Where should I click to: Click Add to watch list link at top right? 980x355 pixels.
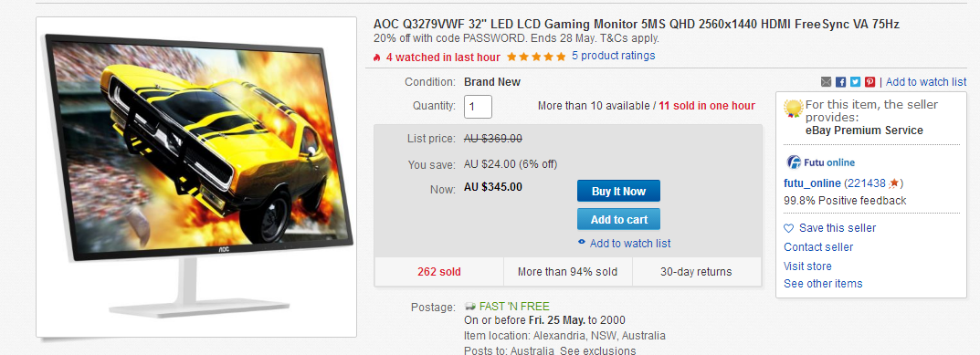[x=925, y=82]
